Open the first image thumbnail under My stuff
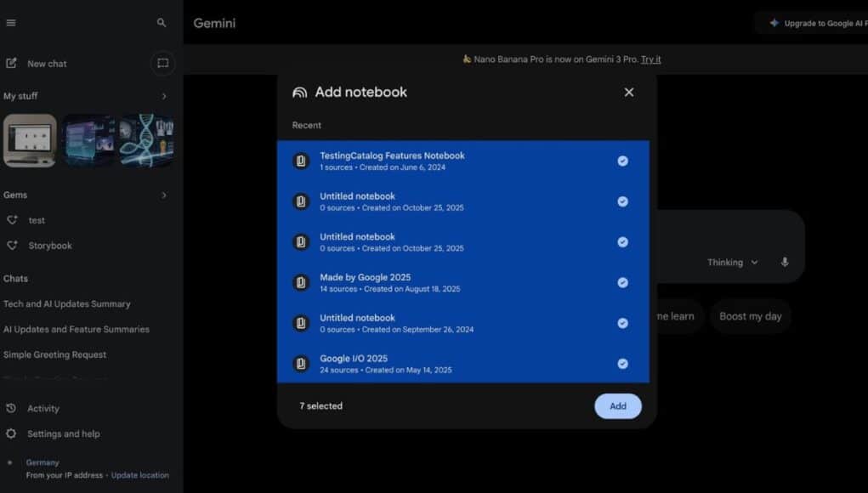Image resolution: width=868 pixels, height=493 pixels. pyautogui.click(x=31, y=139)
